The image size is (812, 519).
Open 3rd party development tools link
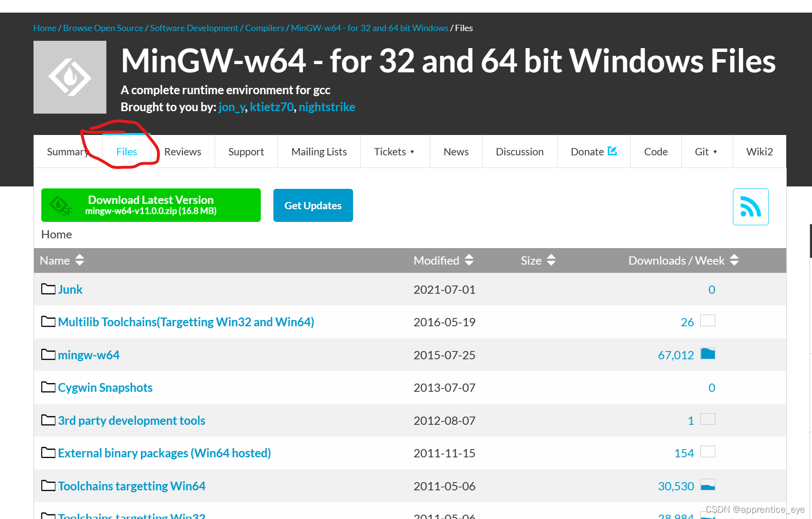point(132,420)
